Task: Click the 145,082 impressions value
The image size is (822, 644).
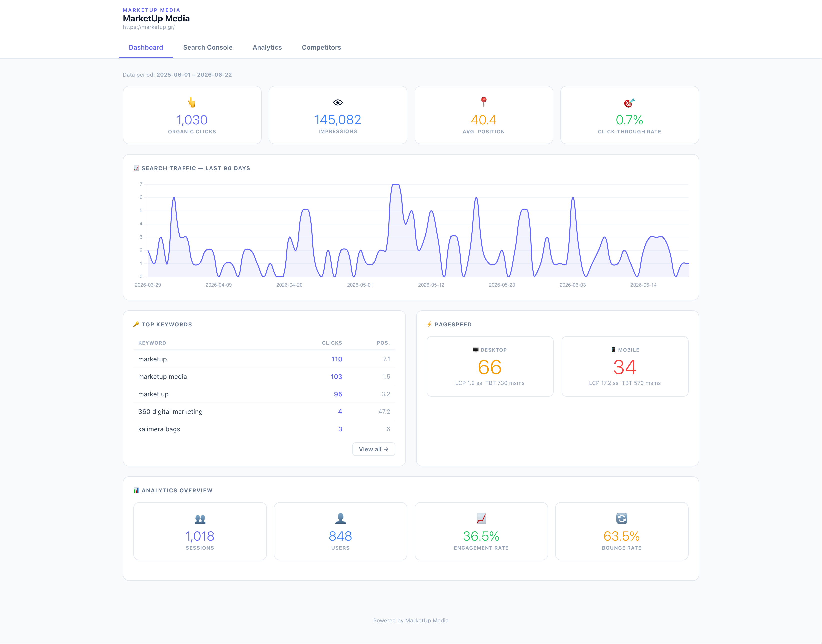Action: 338,120
